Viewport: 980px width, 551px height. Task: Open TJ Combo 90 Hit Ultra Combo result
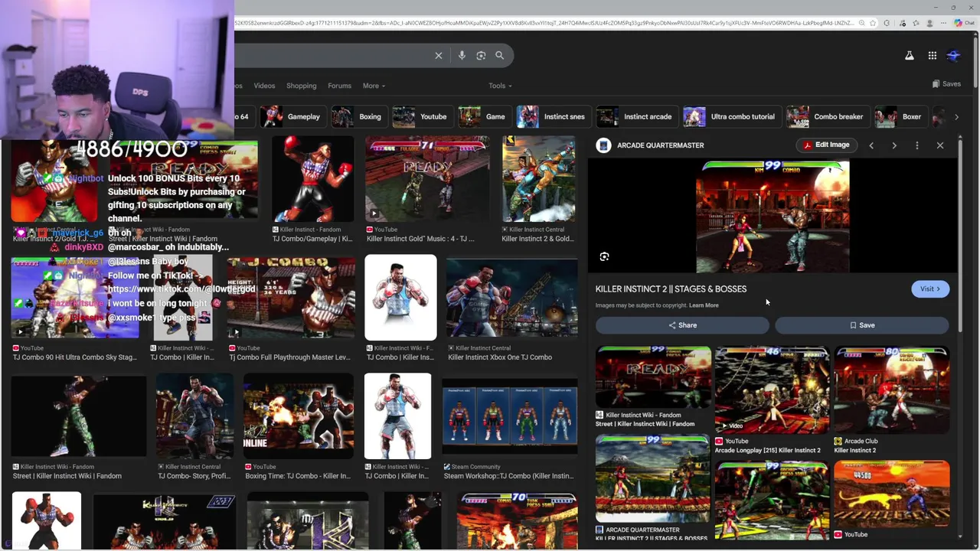click(75, 298)
